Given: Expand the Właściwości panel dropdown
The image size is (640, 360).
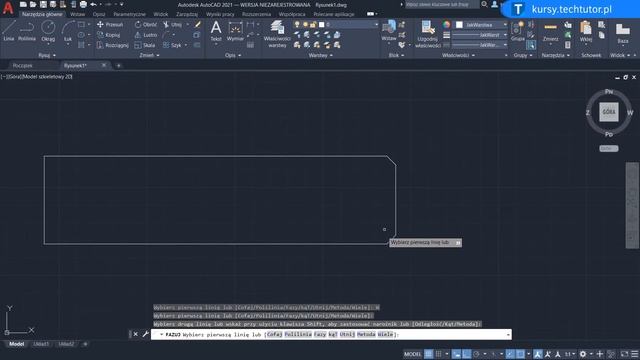Looking at the screenshot, I should (458, 55).
